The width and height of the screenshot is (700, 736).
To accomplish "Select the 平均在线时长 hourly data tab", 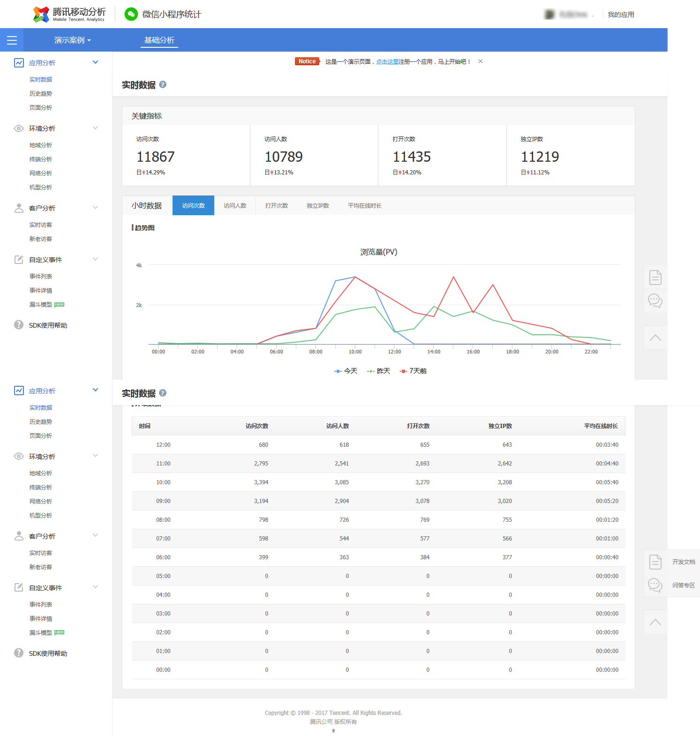I will coord(365,205).
